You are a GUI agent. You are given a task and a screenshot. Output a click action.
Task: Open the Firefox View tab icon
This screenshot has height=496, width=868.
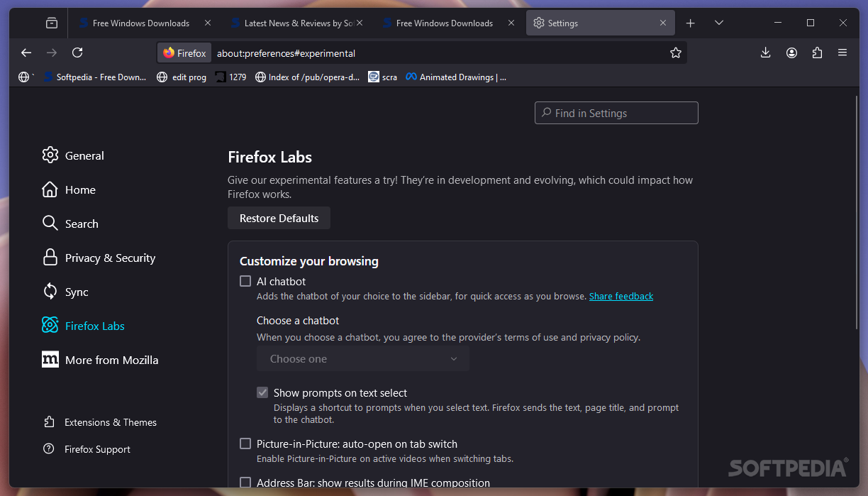[x=52, y=23]
